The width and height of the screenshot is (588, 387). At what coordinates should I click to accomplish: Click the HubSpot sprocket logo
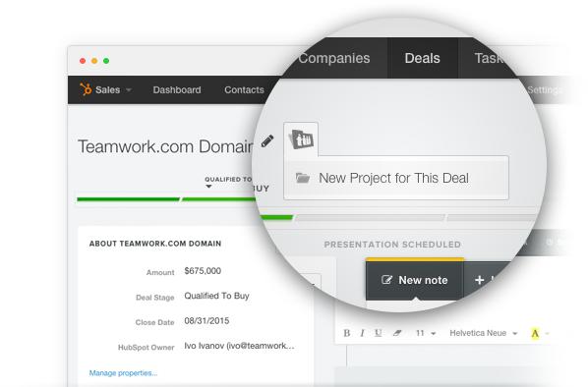coord(86,89)
